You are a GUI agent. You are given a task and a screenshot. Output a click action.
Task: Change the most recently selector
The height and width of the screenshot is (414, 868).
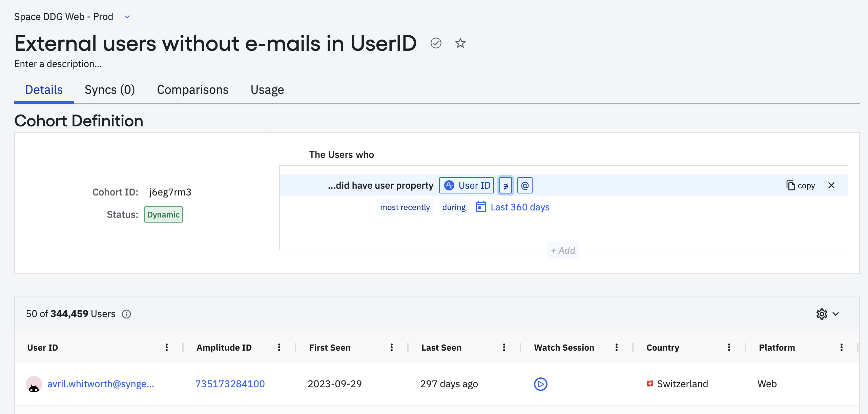pos(405,207)
